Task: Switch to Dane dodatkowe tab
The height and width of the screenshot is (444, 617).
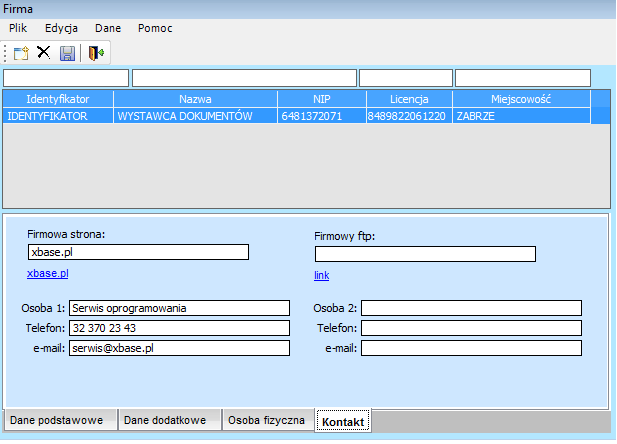Action: [170, 420]
